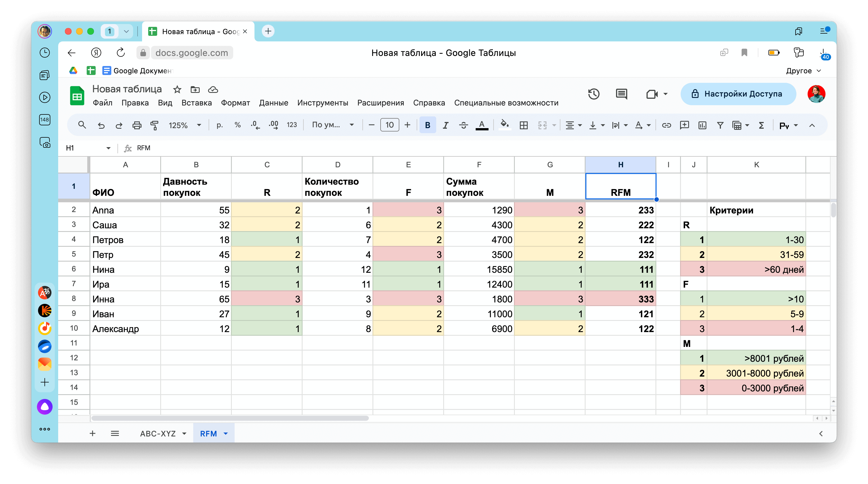This screenshot has height=484, width=868.
Task: Click the Настройки Доступа share button
Action: click(x=738, y=94)
